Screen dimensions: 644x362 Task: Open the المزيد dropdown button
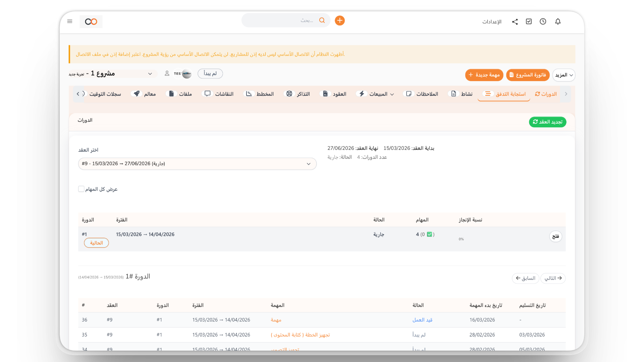[564, 75]
